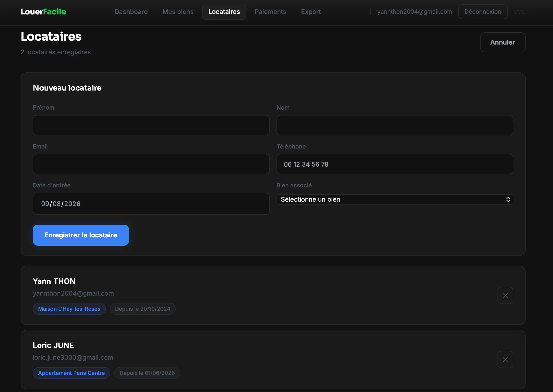Remove Loric JUNE using the X icon

coord(505,359)
